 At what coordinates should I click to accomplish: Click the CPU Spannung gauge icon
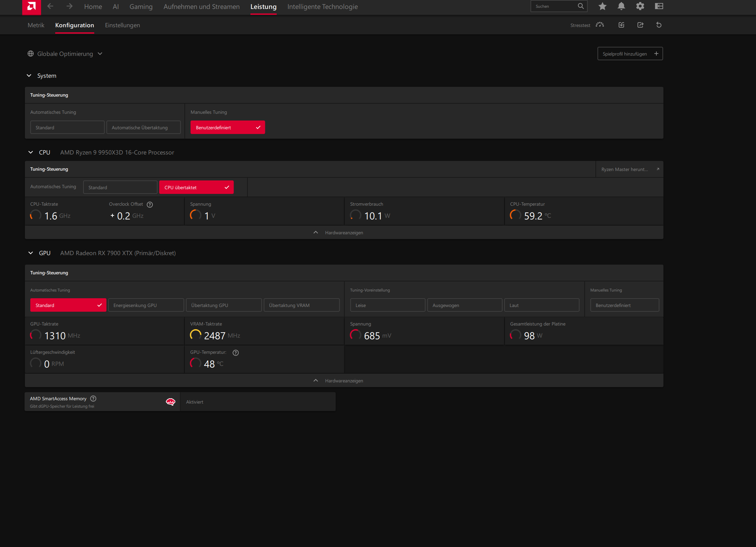pos(196,215)
